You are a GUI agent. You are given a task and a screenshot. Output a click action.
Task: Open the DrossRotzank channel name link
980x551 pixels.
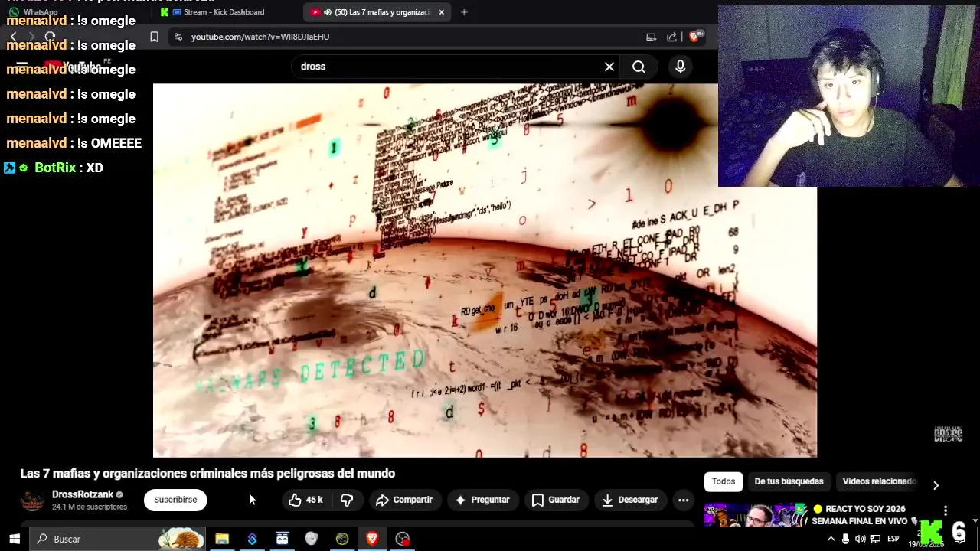(83, 494)
